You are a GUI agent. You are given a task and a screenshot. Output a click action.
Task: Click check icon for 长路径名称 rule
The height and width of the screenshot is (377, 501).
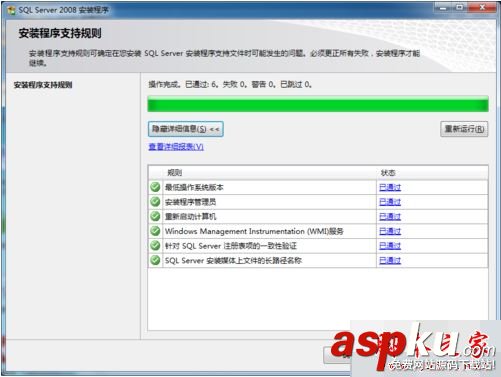pos(155,260)
